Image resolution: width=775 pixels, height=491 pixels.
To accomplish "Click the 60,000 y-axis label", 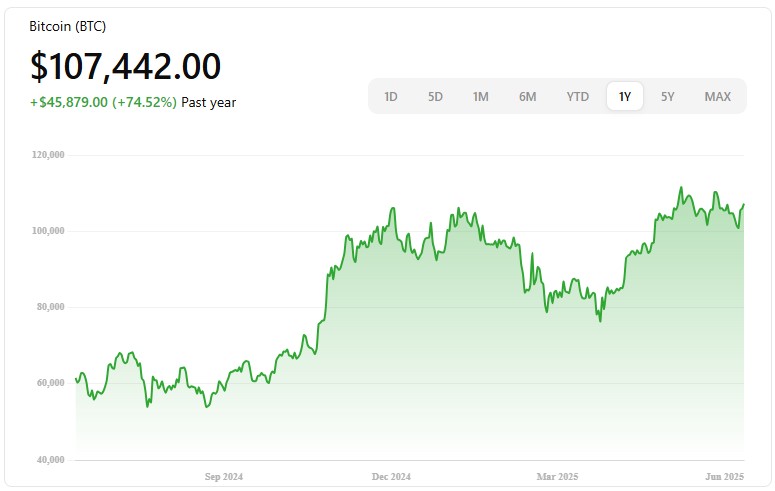I will pos(51,383).
